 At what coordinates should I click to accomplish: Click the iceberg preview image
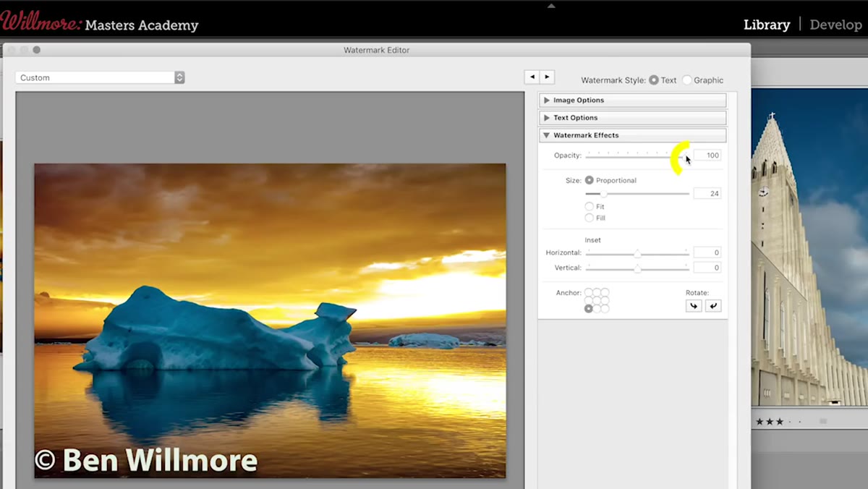pos(270,320)
